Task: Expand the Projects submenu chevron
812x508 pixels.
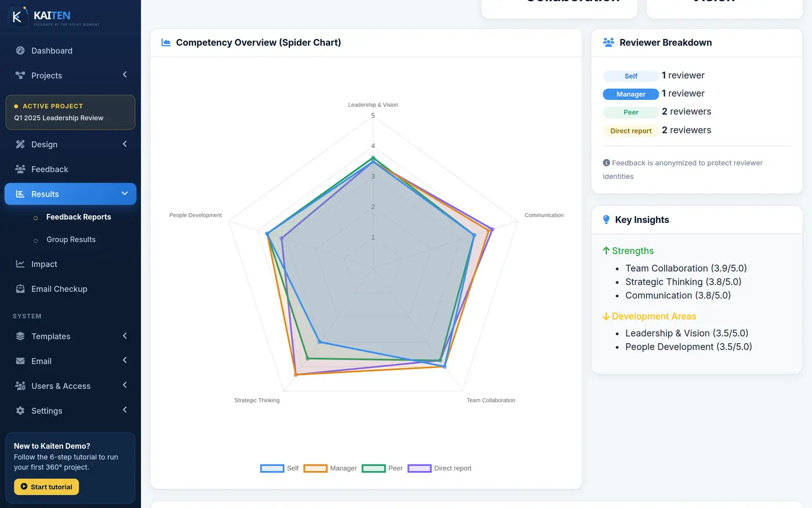Action: [125, 75]
